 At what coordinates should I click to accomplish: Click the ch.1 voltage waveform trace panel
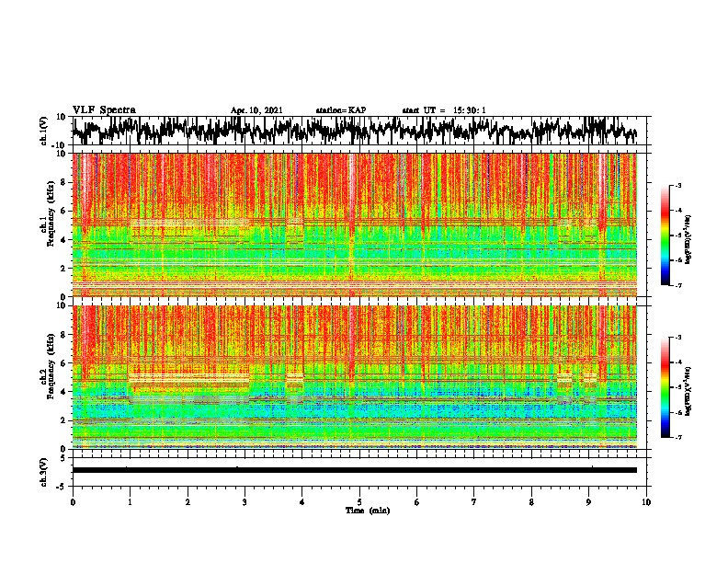(361, 131)
